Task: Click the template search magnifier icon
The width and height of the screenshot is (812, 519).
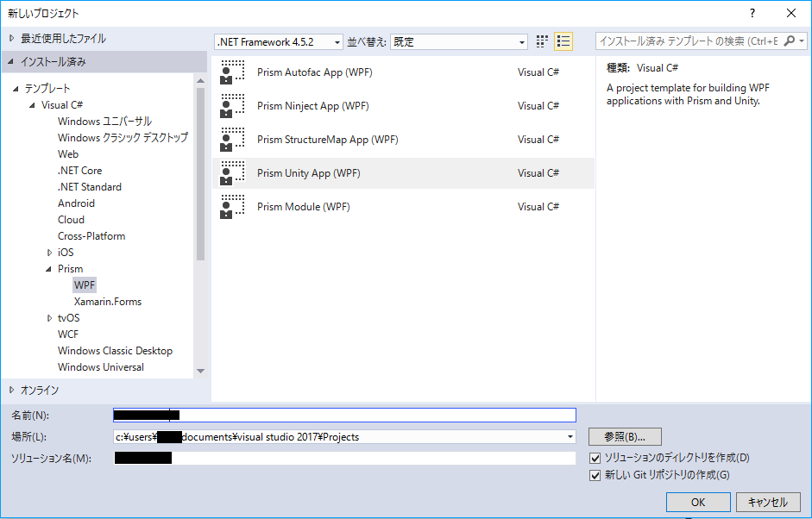Action: click(x=791, y=41)
